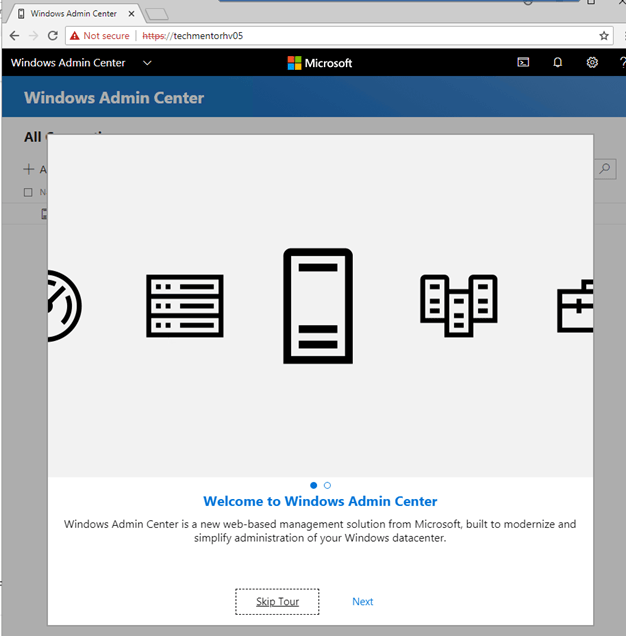
Task: Toggle the select-all checkbox in connections list
Action: coord(28,192)
